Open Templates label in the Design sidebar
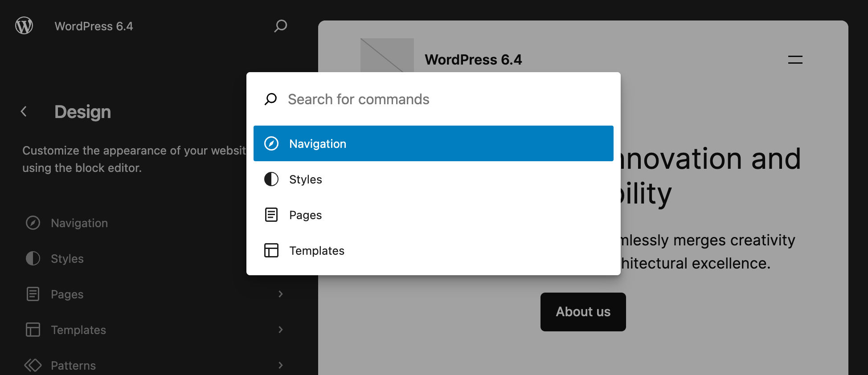 click(78, 330)
